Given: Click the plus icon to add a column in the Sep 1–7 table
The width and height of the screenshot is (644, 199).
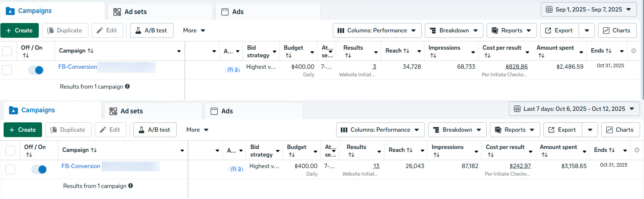Looking at the screenshot, I should 634,51.
